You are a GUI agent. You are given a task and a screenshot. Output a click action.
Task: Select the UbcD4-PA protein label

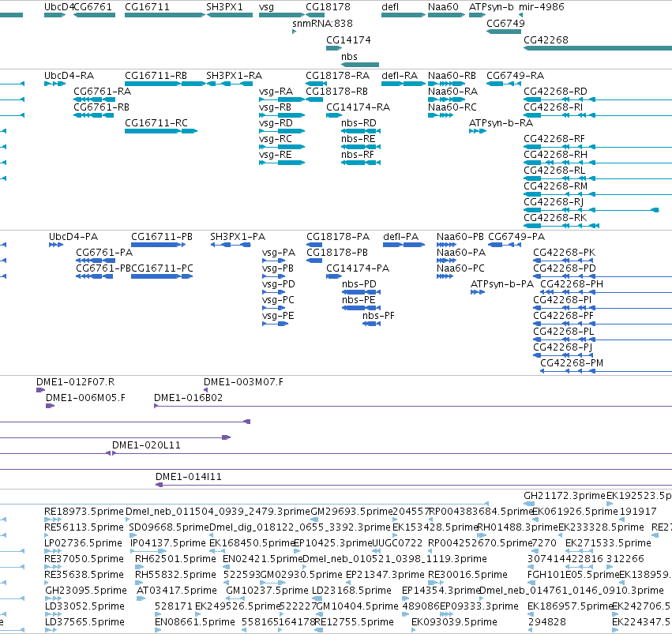click(73, 237)
